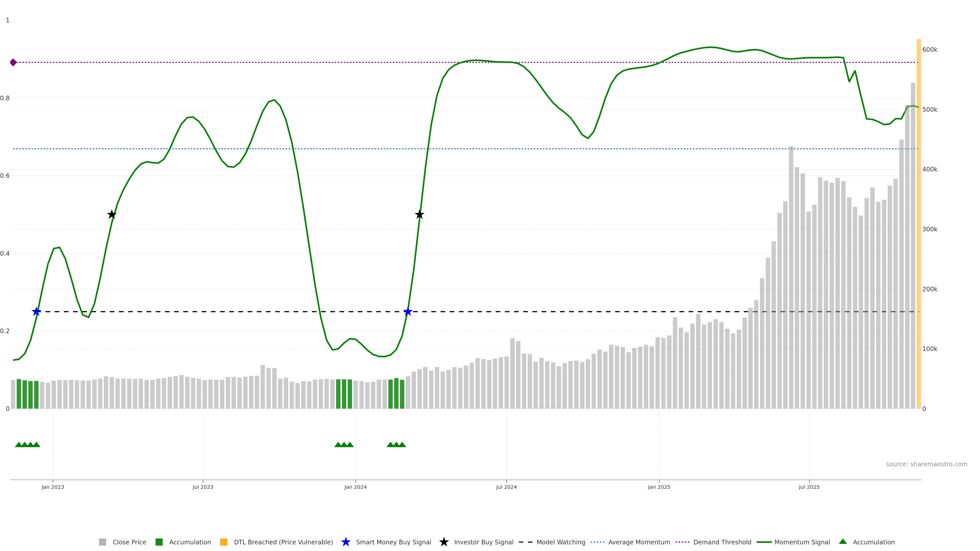Image resolution: width=980 pixels, height=551 pixels.
Task: Click the Jul 2024 axis label
Action: [x=506, y=487]
